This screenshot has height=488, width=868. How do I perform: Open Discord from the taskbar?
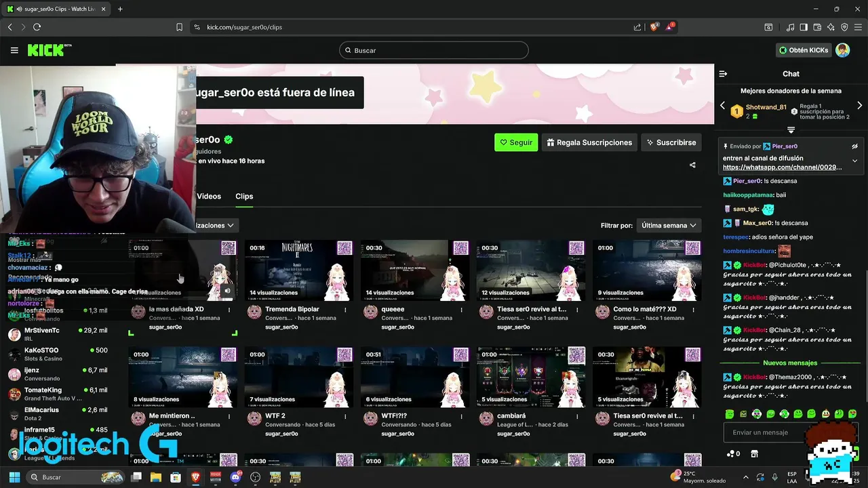pyautogui.click(x=235, y=477)
